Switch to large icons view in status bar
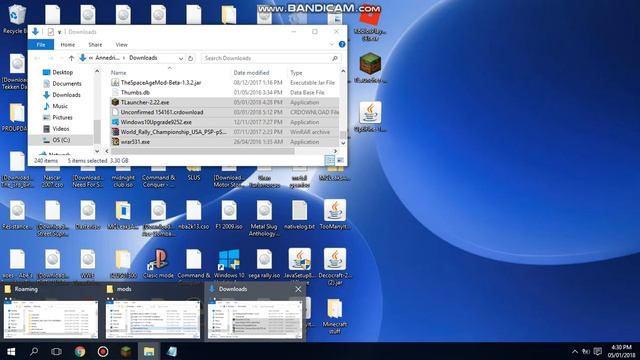This screenshot has width=640, height=360. pos(340,160)
